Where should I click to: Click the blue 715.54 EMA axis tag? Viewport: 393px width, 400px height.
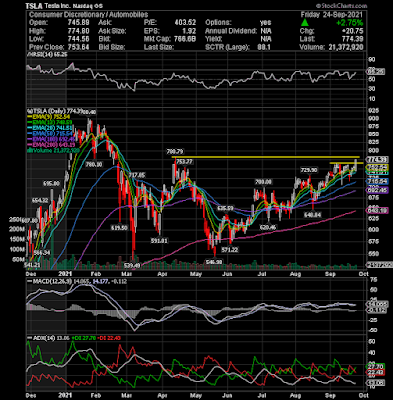coord(376,181)
